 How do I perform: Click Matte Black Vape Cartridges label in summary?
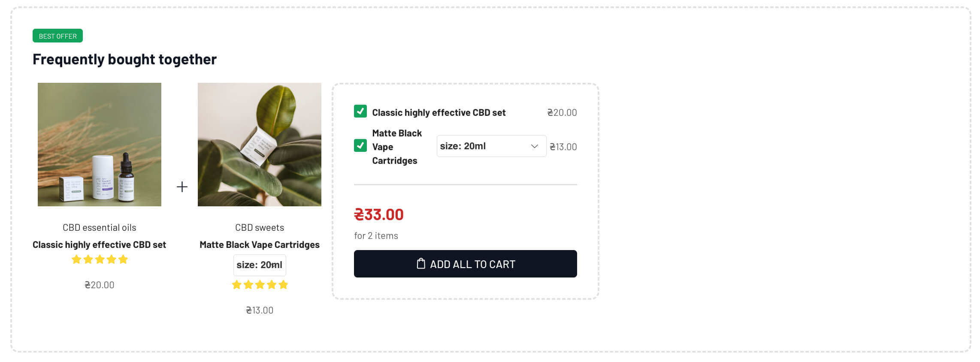point(397,147)
